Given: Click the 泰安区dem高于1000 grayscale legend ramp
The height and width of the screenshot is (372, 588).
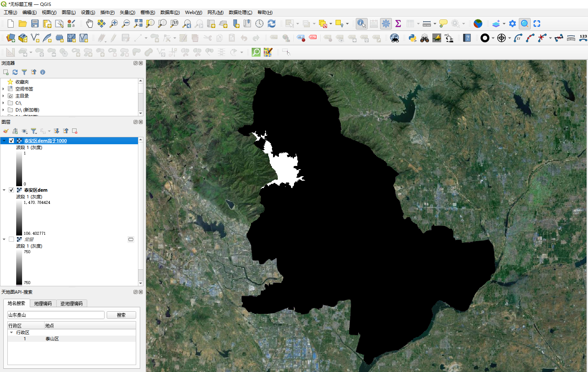Looking at the screenshot, I should tap(19, 169).
